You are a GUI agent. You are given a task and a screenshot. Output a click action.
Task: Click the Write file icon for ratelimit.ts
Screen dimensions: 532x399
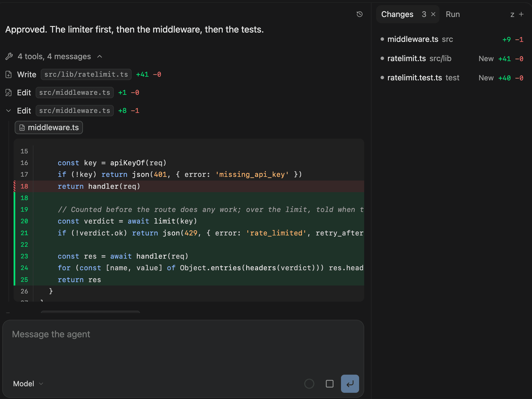pos(9,74)
